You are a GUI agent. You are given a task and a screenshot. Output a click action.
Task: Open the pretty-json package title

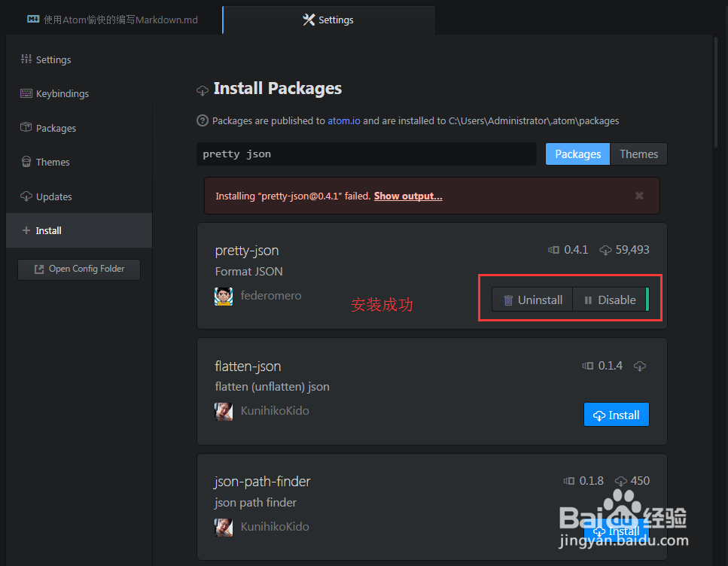coord(247,251)
